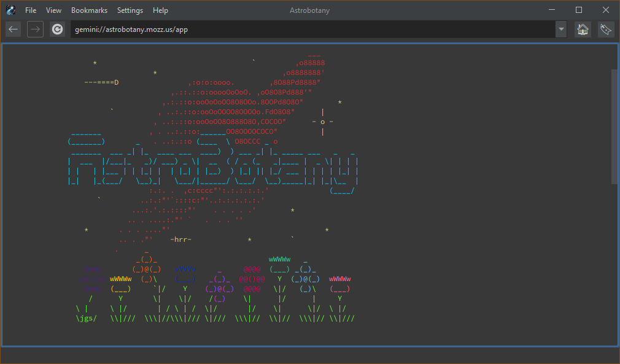Image resolution: width=620 pixels, height=364 pixels.
Task: Open the Settings menu
Action: click(130, 10)
